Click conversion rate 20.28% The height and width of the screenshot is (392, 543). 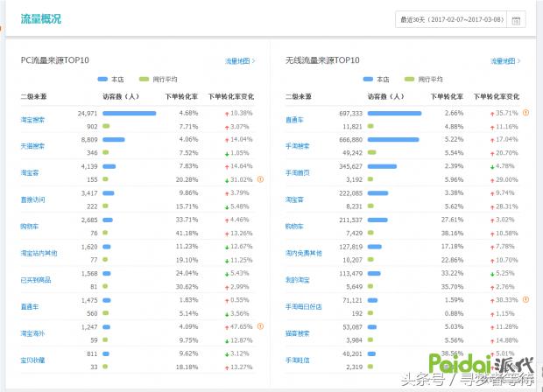(187, 179)
